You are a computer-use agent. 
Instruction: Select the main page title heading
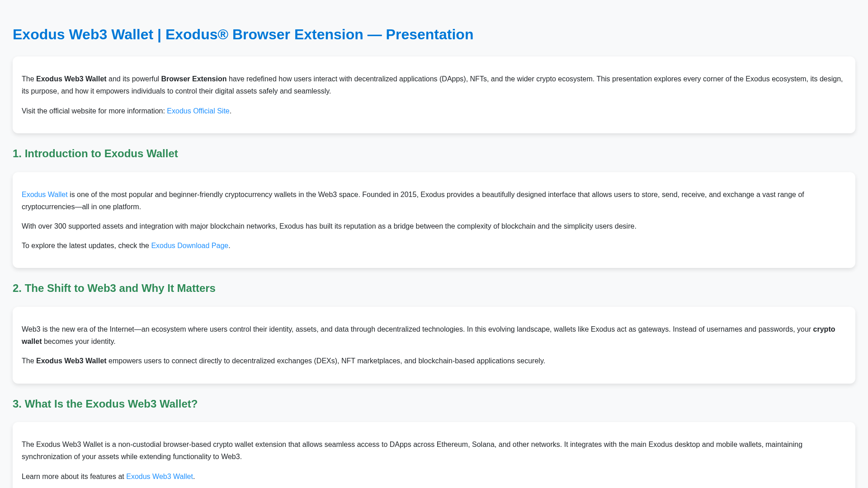[x=243, y=34]
